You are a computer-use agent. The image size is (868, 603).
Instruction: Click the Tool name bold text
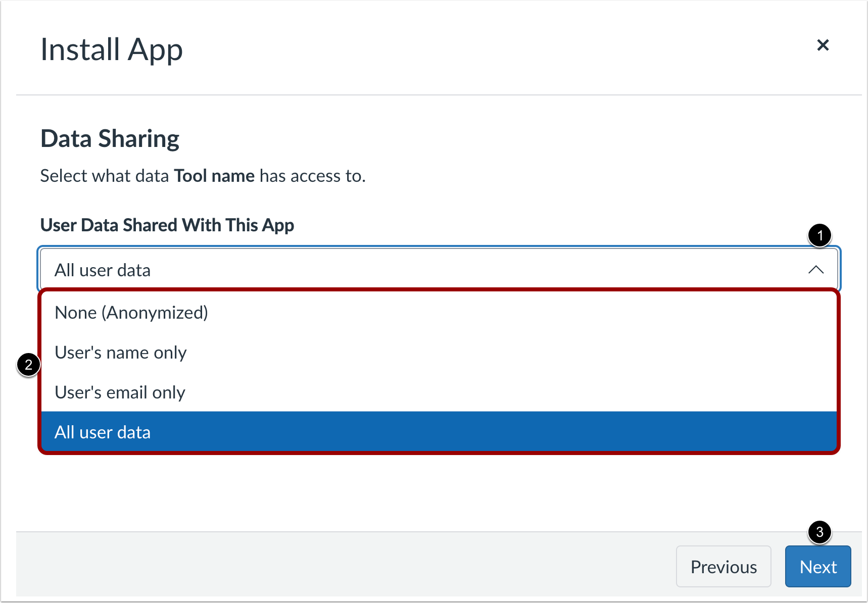tap(214, 176)
